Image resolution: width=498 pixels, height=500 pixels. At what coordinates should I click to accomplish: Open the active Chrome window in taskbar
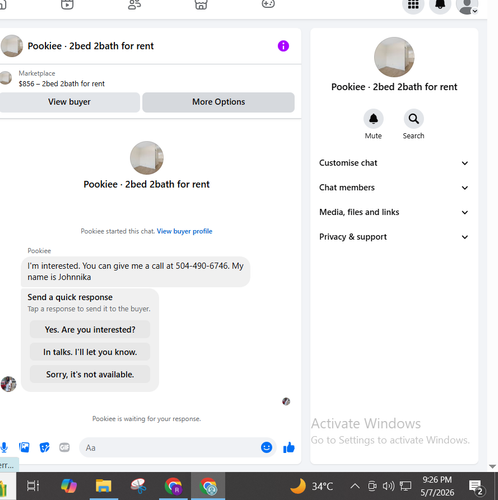[208, 486]
